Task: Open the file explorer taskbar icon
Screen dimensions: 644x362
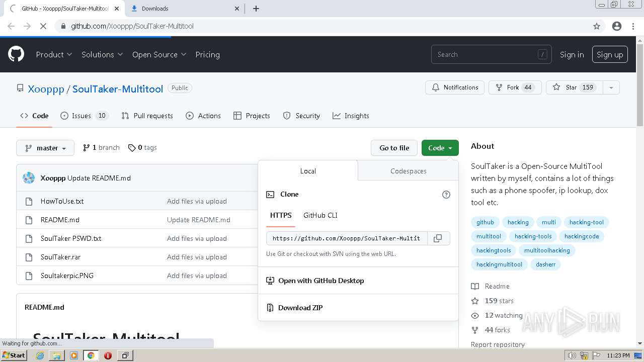Action: point(57,355)
